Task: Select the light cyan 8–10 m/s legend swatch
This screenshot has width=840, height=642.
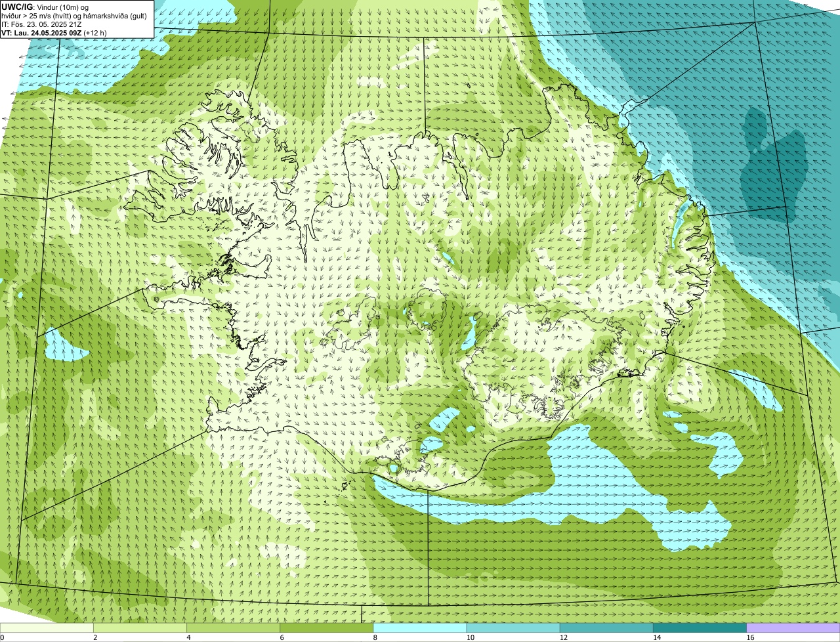Action: 420,628
